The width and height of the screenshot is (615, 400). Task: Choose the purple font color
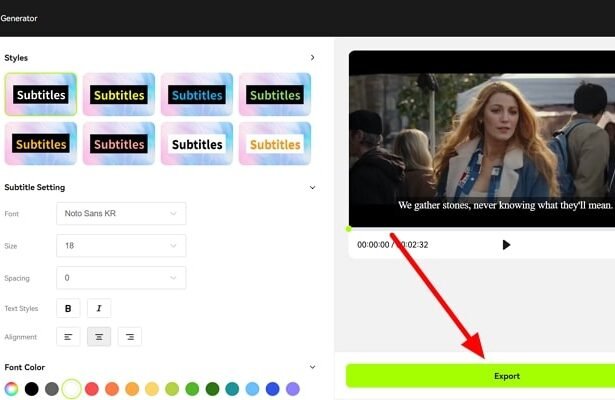point(293,389)
